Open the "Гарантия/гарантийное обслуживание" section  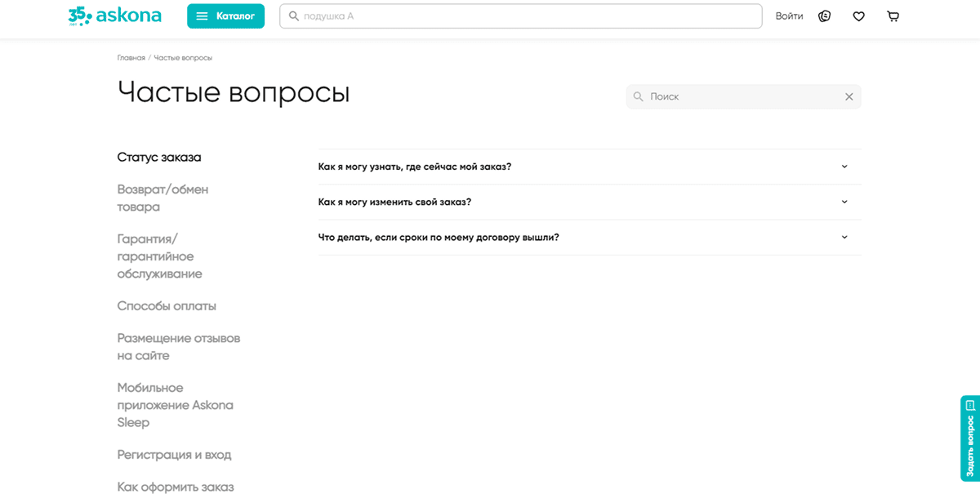[160, 256]
